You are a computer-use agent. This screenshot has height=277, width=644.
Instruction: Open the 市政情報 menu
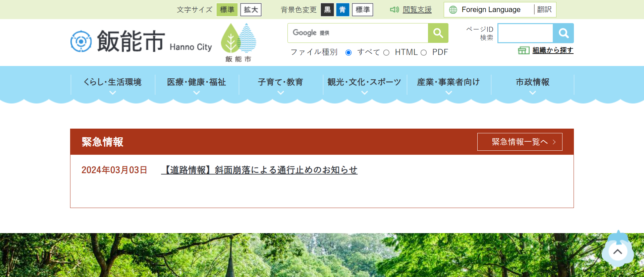click(x=533, y=82)
